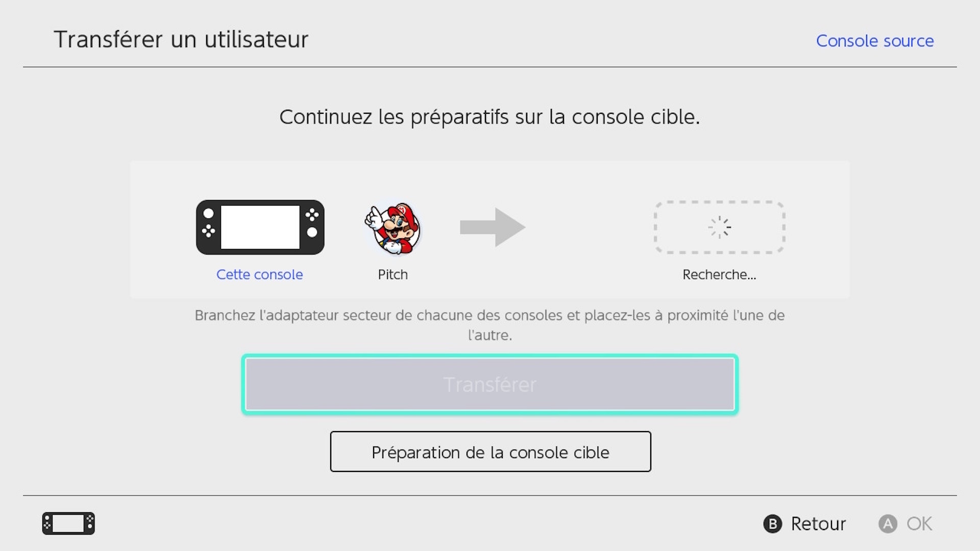Screen dimensions: 980x551
Task: Click the B button Retour icon
Action: [x=773, y=523]
